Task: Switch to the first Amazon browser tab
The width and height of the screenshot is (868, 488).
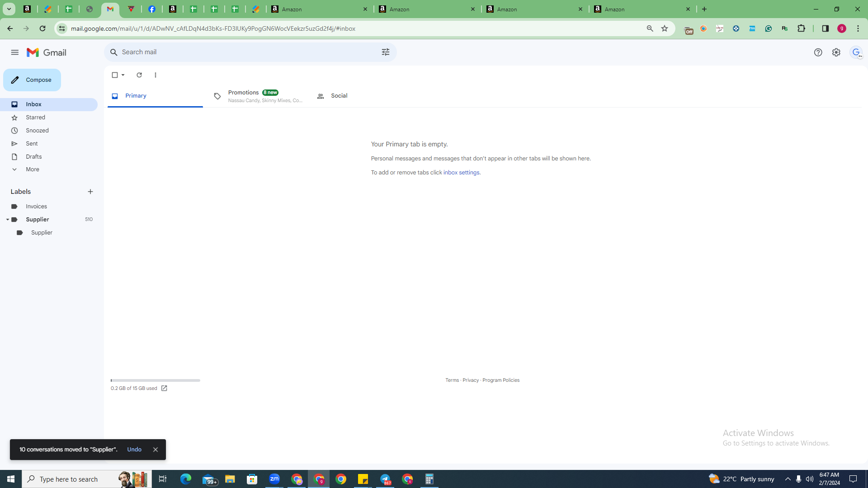Action: click(320, 9)
